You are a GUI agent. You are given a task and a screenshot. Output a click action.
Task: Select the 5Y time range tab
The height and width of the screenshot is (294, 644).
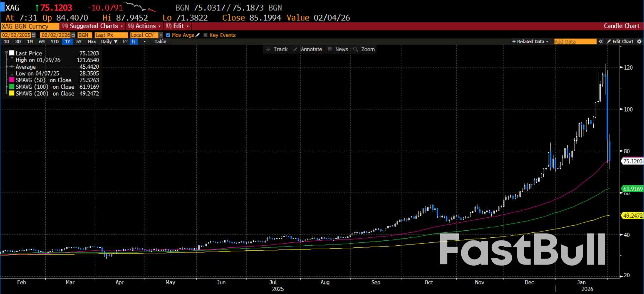[x=79, y=42]
